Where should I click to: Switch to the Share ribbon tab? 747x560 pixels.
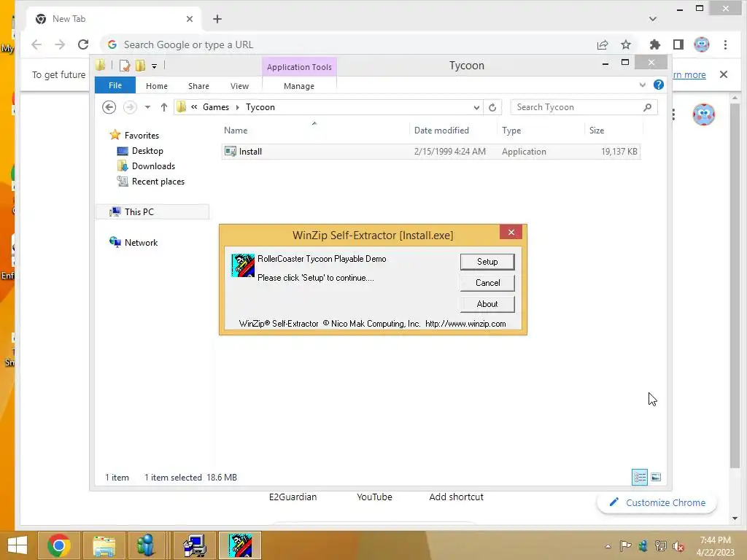pos(198,86)
